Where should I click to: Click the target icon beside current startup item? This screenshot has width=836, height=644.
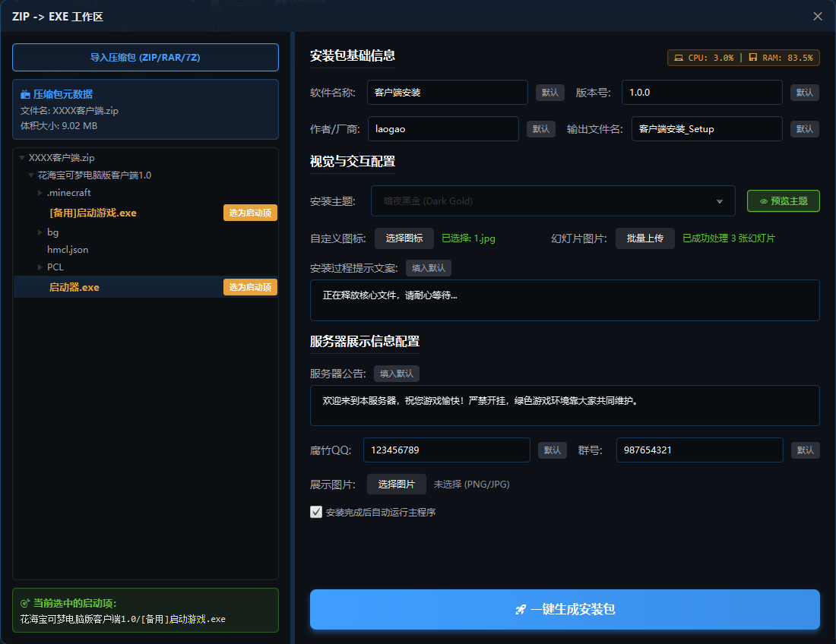(x=25, y=603)
